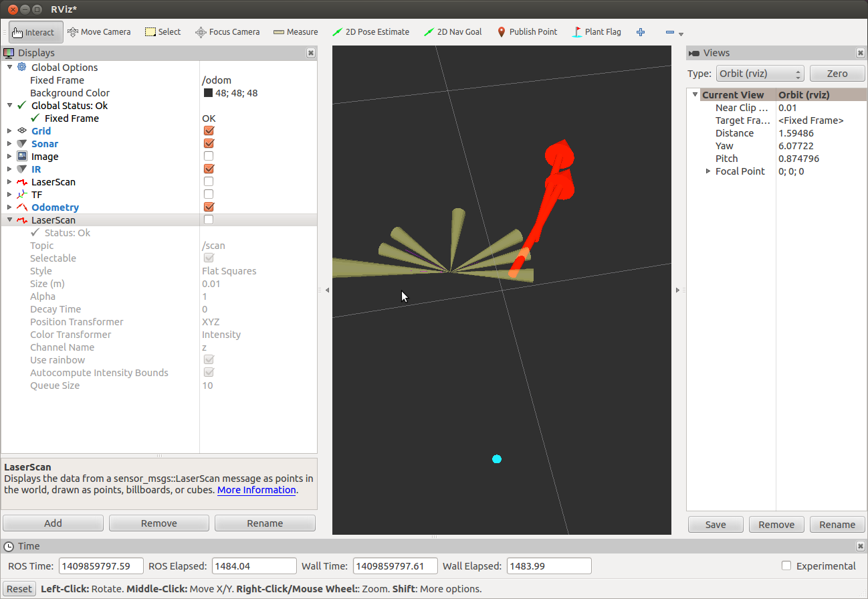Select the Pitch value 0.874796
The width and height of the screenshot is (868, 599).
coord(798,159)
